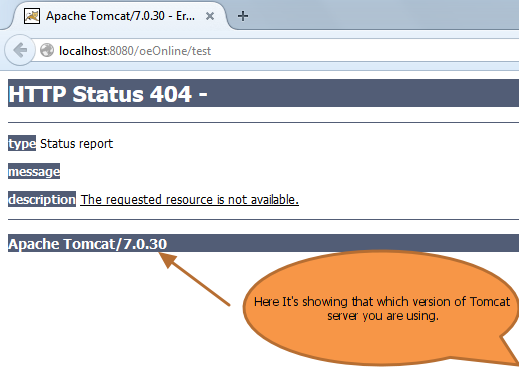
Task: Click the HTTP Status 404 heading
Action: tap(108, 94)
